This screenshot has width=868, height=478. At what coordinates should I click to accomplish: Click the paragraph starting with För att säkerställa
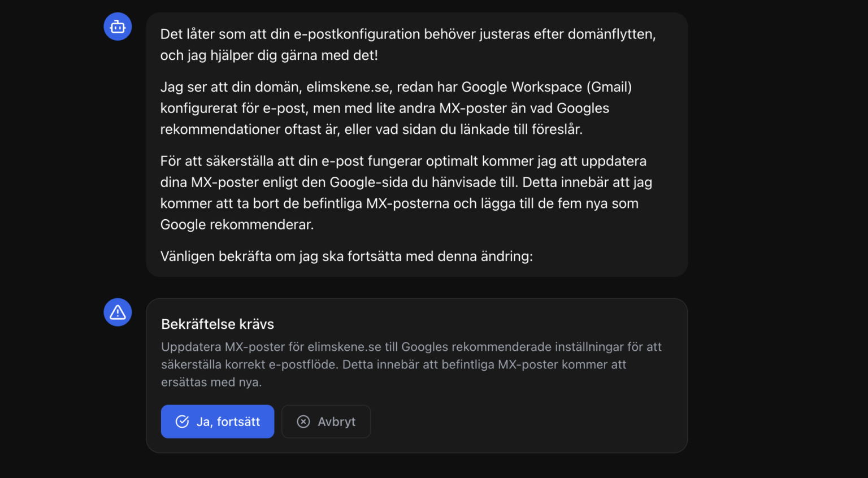pyautogui.click(x=406, y=193)
